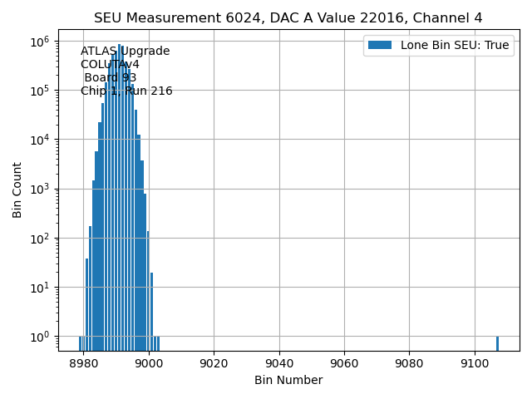The width and height of the screenshot is (532, 399).
Task: Click the y-axis tick label 10^6
Action: [x=42, y=42]
